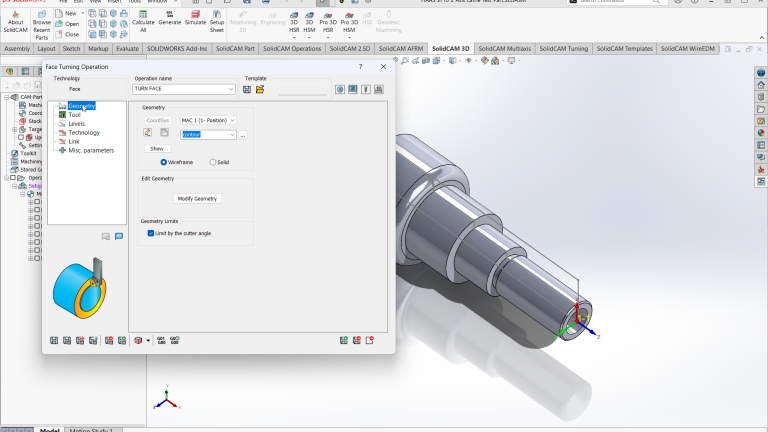768x432 pixels.
Task: Click Browse Recent Parts icon
Action: 42,25
